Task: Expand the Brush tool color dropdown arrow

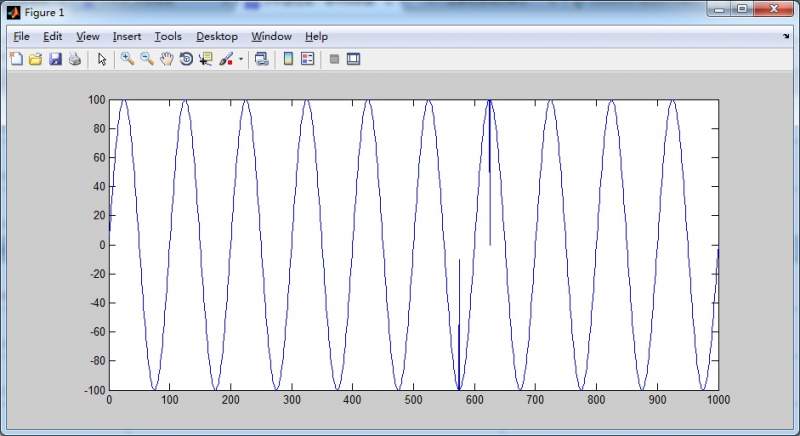Action: 241,59
